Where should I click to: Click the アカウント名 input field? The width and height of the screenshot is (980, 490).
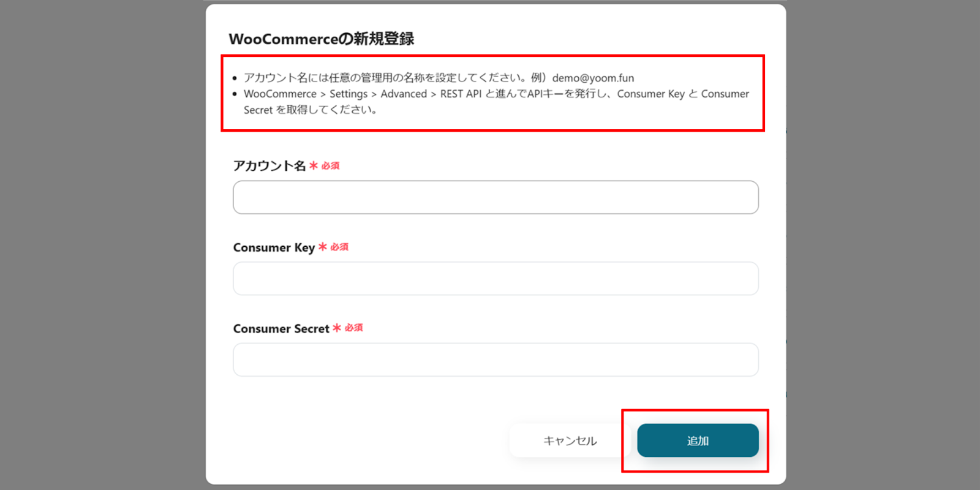coord(496,197)
